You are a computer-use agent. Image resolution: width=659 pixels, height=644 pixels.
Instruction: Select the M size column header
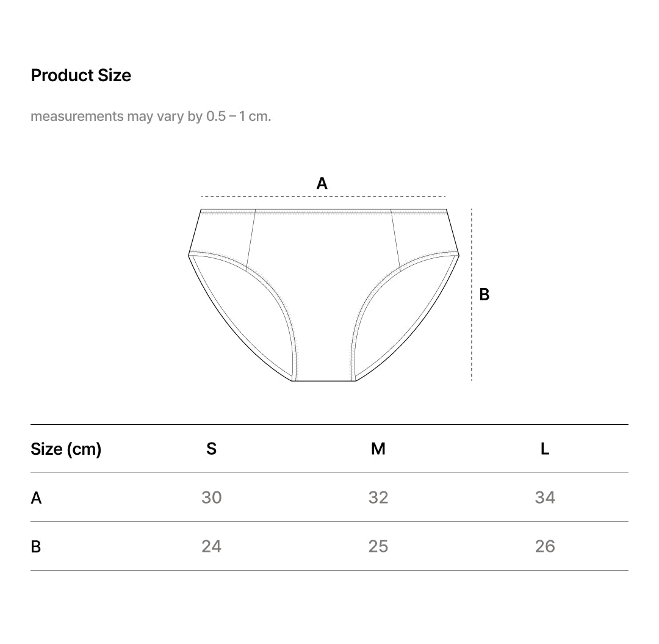pyautogui.click(x=378, y=449)
